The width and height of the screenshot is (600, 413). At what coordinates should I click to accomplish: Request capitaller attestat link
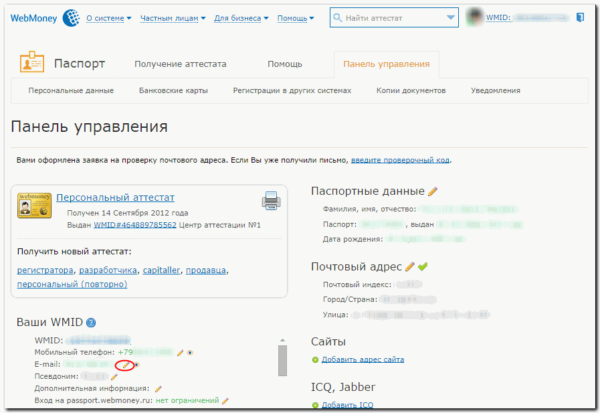pyautogui.click(x=161, y=271)
